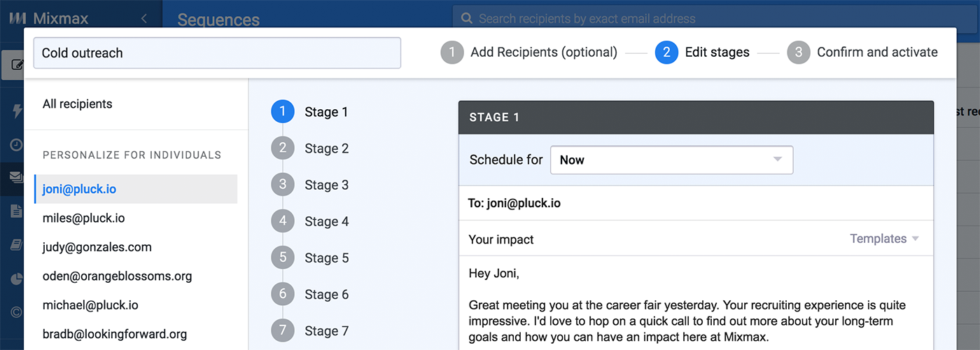Go to step 3 Confirm and activate
This screenshot has width=980, height=350.
[x=862, y=52]
